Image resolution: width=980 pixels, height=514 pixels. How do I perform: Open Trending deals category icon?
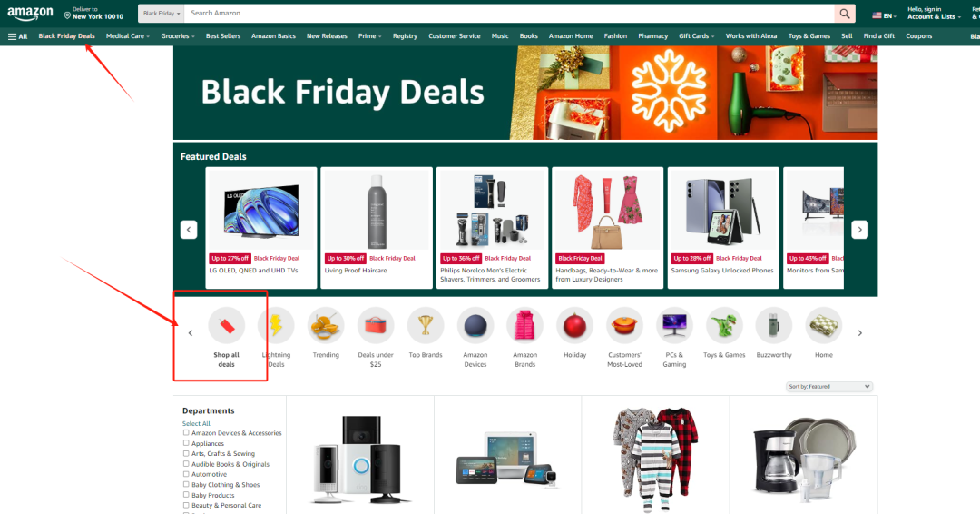pos(326,326)
